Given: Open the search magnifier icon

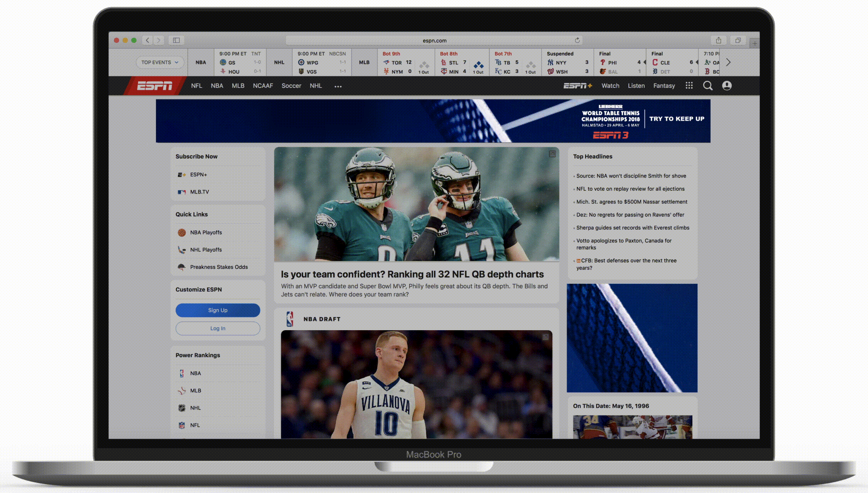Looking at the screenshot, I should 708,86.
